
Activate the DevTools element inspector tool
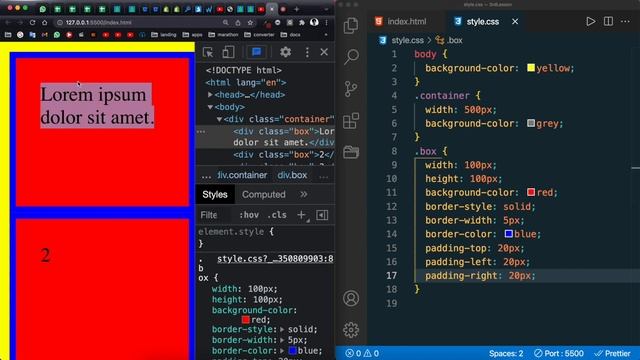[x=208, y=52]
